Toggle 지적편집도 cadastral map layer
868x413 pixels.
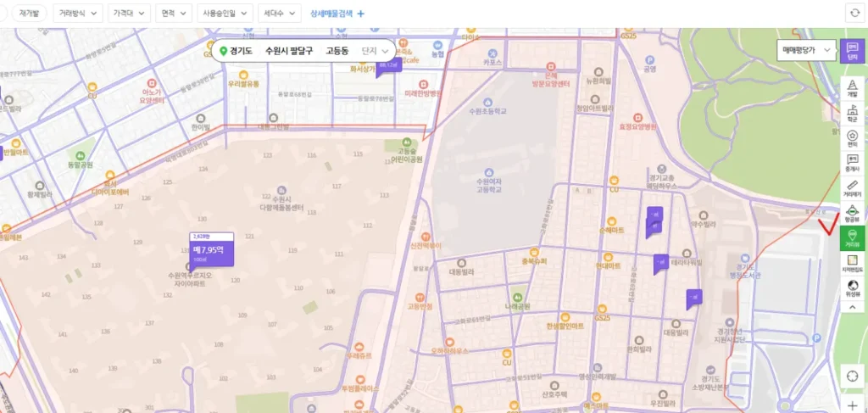pos(852,264)
